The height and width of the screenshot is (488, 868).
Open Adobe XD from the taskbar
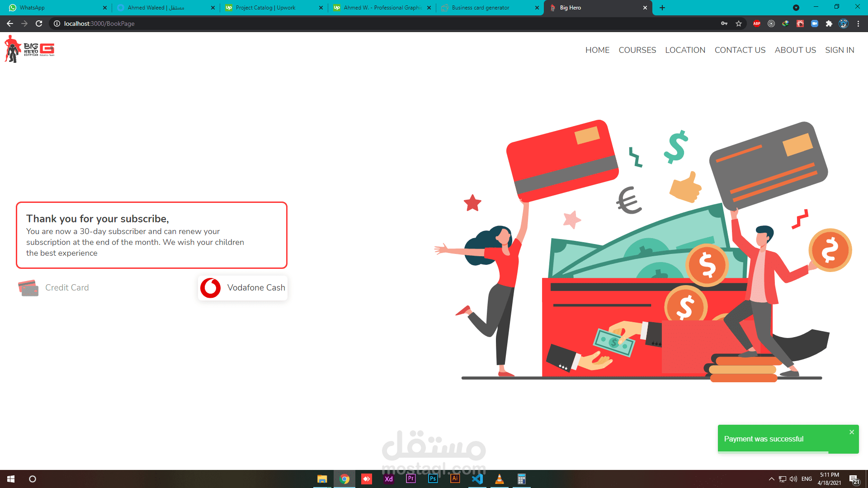coord(388,479)
